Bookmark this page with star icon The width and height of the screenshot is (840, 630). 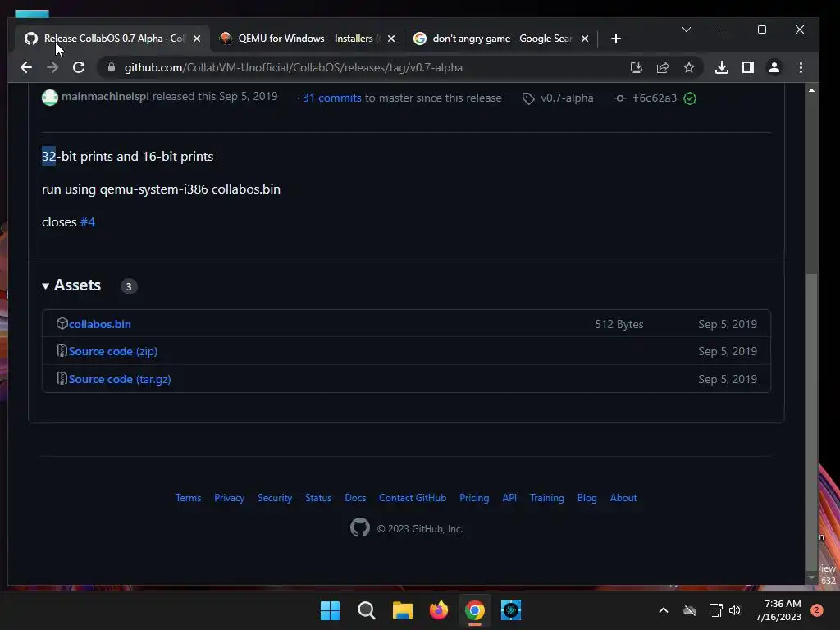(689, 67)
